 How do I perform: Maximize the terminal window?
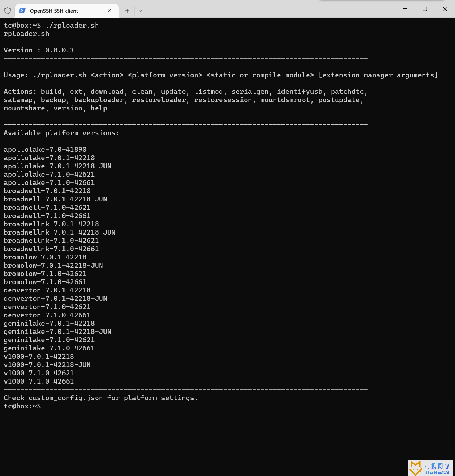coord(425,9)
